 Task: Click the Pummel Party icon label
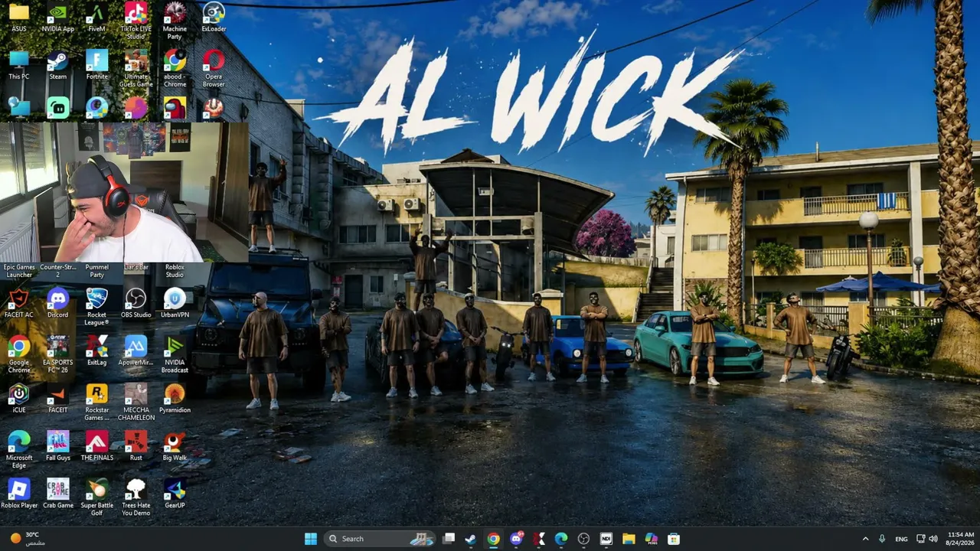(96, 271)
